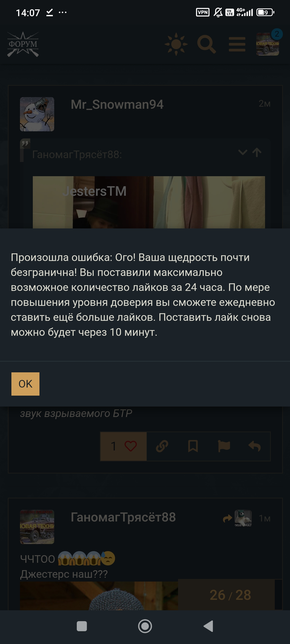The width and height of the screenshot is (290, 644).
Task: Reply to post with curved arrow
Action: tap(255, 446)
